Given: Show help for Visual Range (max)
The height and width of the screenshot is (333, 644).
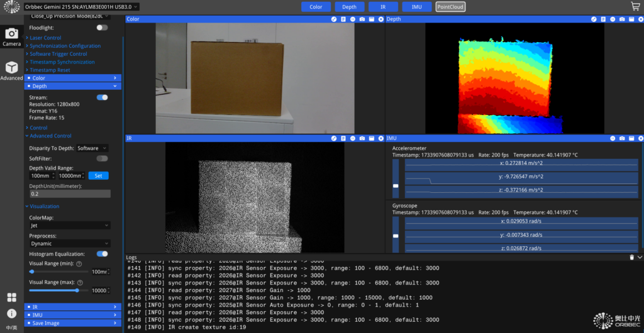Looking at the screenshot, I should coord(80,283).
